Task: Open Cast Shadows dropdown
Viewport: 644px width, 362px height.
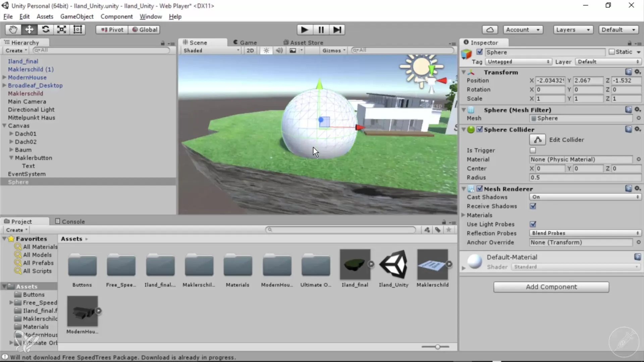Action: 585,197
